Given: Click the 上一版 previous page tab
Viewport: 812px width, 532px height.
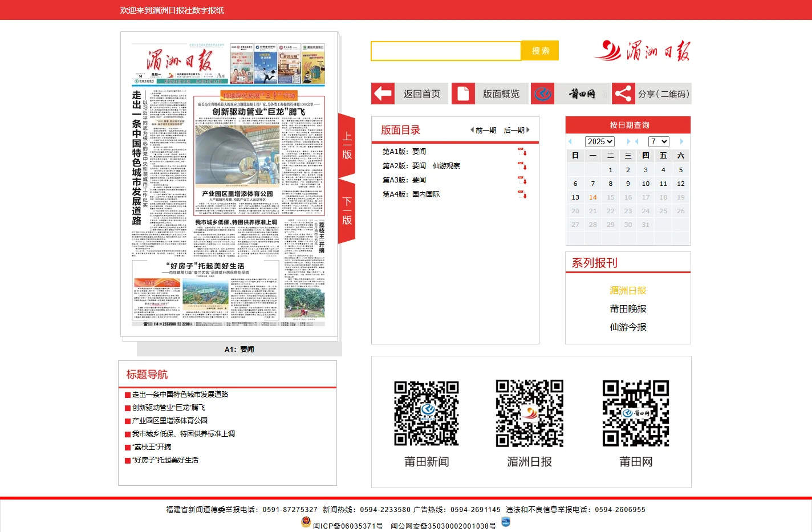Looking at the screenshot, I should [x=347, y=145].
